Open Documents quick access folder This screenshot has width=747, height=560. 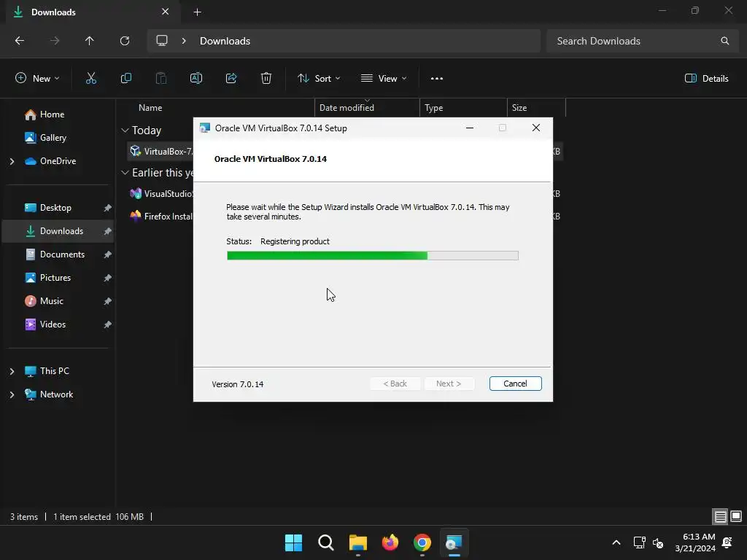click(x=63, y=254)
